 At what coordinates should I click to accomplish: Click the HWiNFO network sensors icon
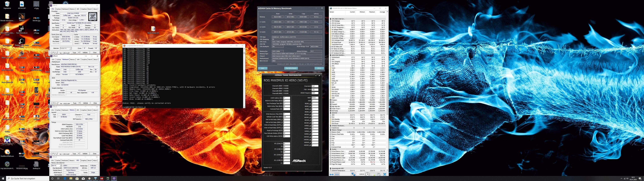coord(353,174)
